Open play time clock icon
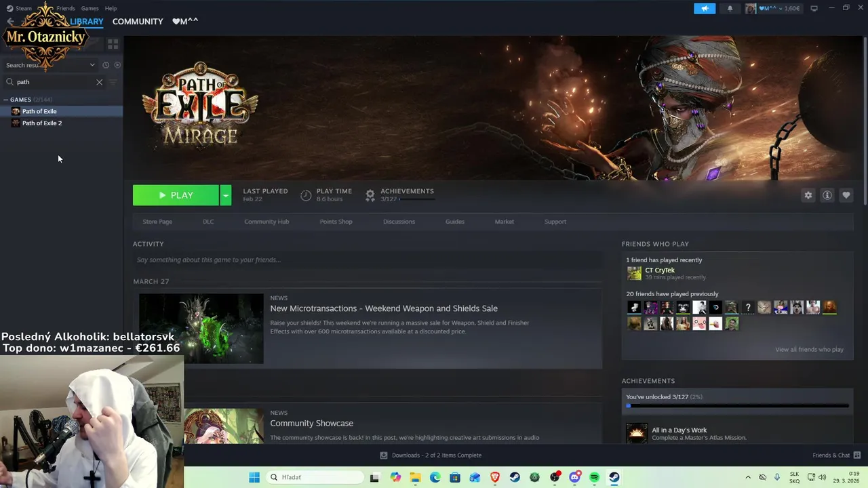 306,195
